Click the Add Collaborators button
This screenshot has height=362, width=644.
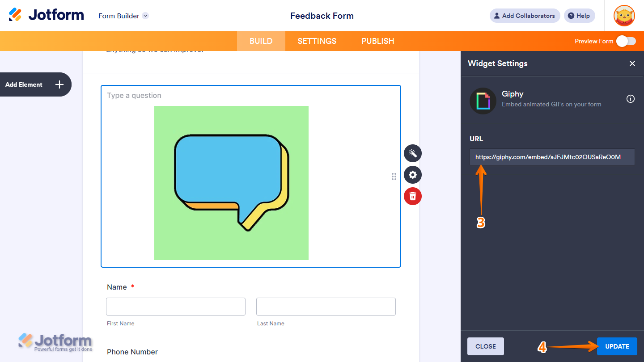tap(525, 16)
